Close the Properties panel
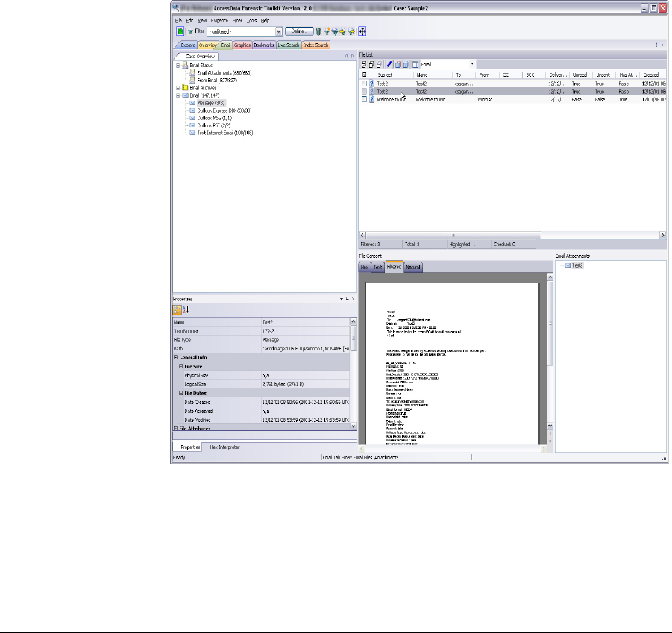672x633 pixels. (354, 299)
